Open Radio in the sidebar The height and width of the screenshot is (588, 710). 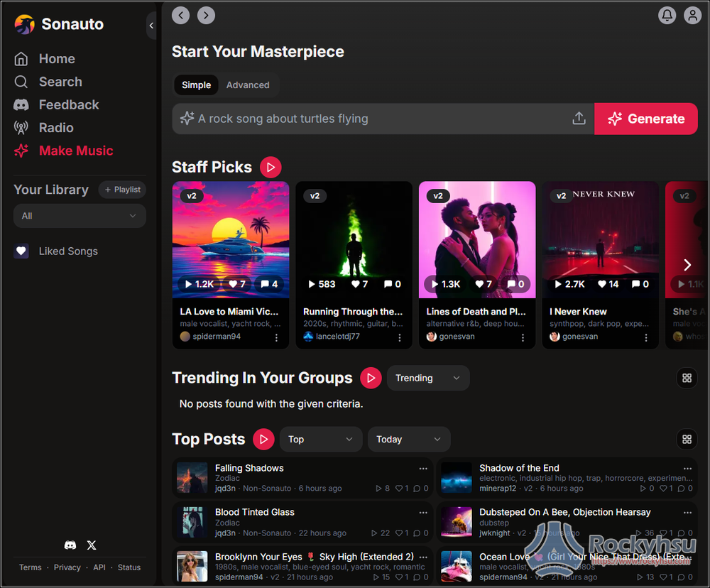(43, 128)
